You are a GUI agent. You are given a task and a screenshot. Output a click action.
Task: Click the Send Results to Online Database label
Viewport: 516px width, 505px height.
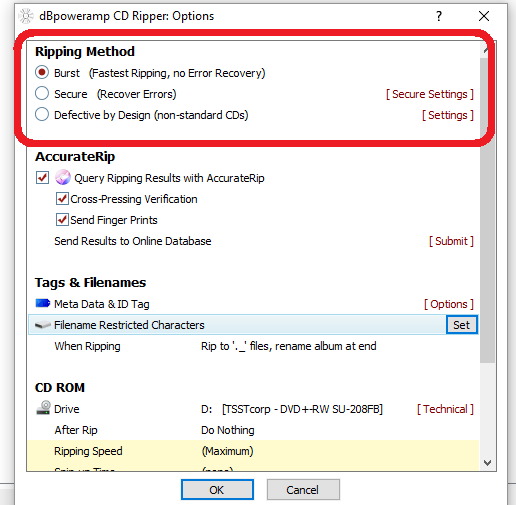pyautogui.click(x=133, y=241)
